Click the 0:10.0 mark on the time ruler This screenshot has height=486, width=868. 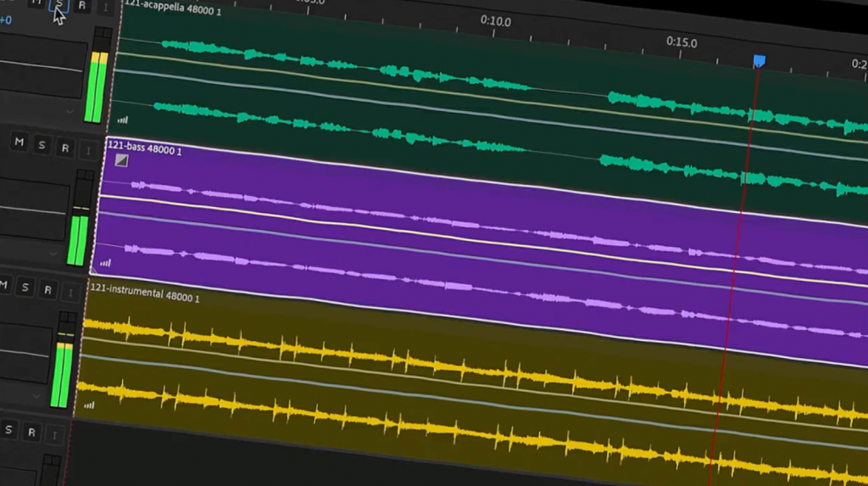click(x=495, y=21)
